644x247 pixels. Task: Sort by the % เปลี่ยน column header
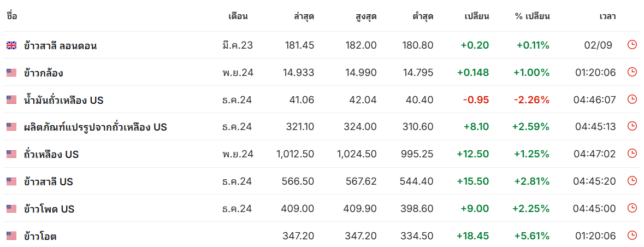(531, 16)
